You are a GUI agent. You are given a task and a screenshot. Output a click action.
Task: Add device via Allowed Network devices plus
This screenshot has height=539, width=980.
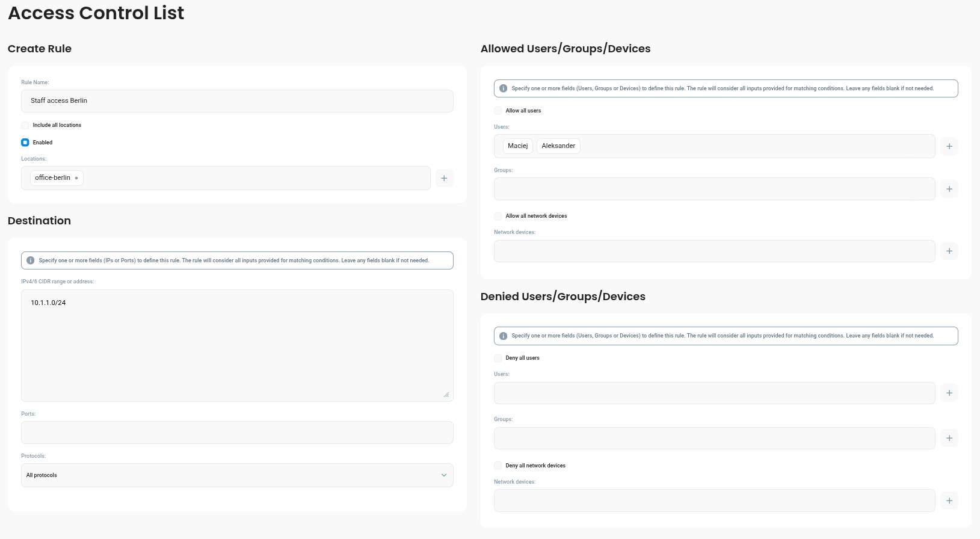coord(949,251)
